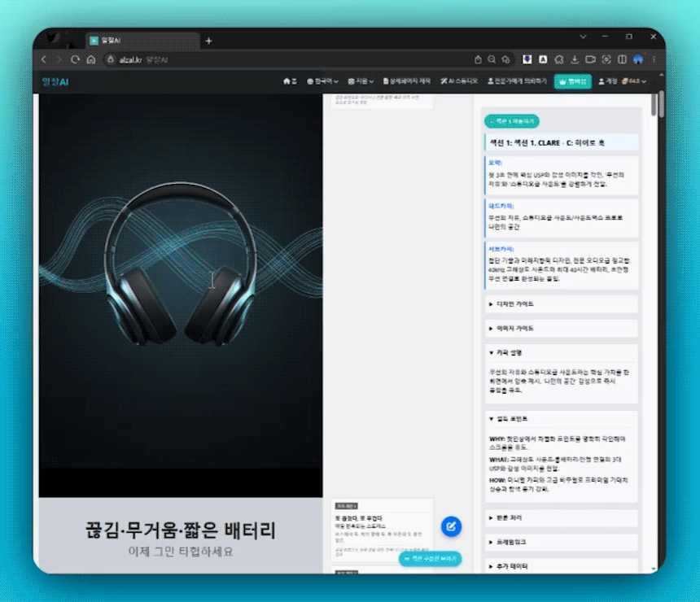Click the teal section navigation button above 섹션 1

[x=512, y=121]
